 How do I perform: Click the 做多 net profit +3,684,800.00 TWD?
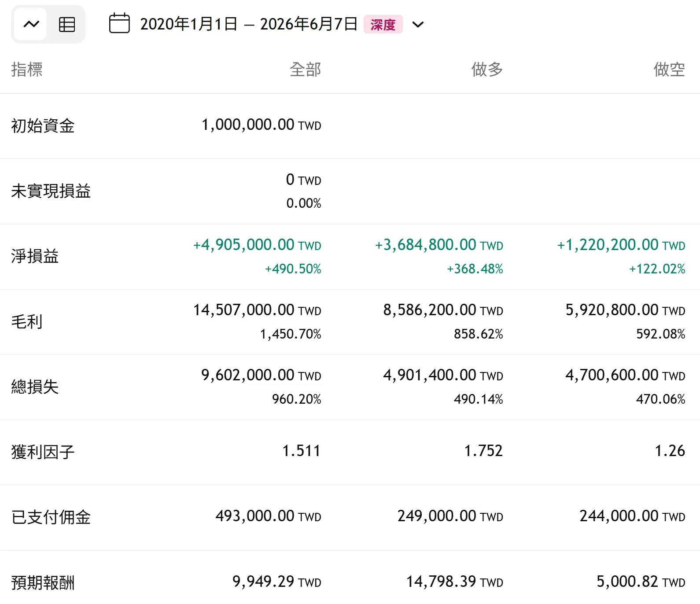pos(439,245)
